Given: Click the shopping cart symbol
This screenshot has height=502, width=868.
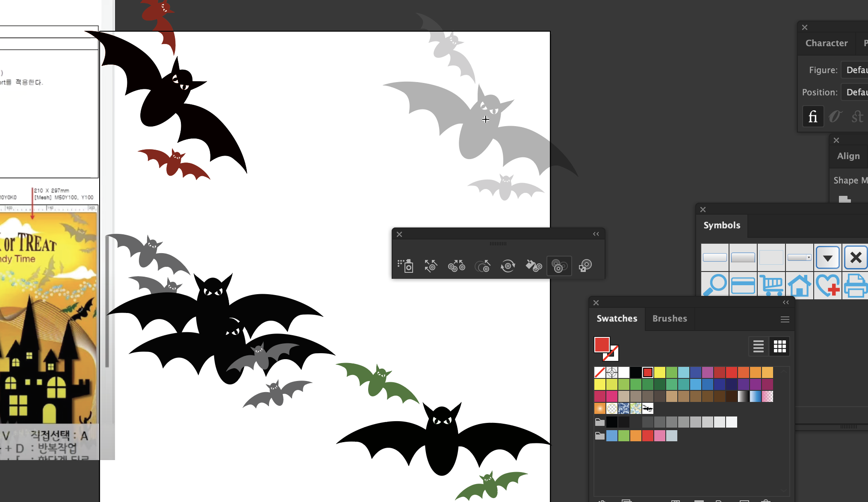Looking at the screenshot, I should [771, 285].
